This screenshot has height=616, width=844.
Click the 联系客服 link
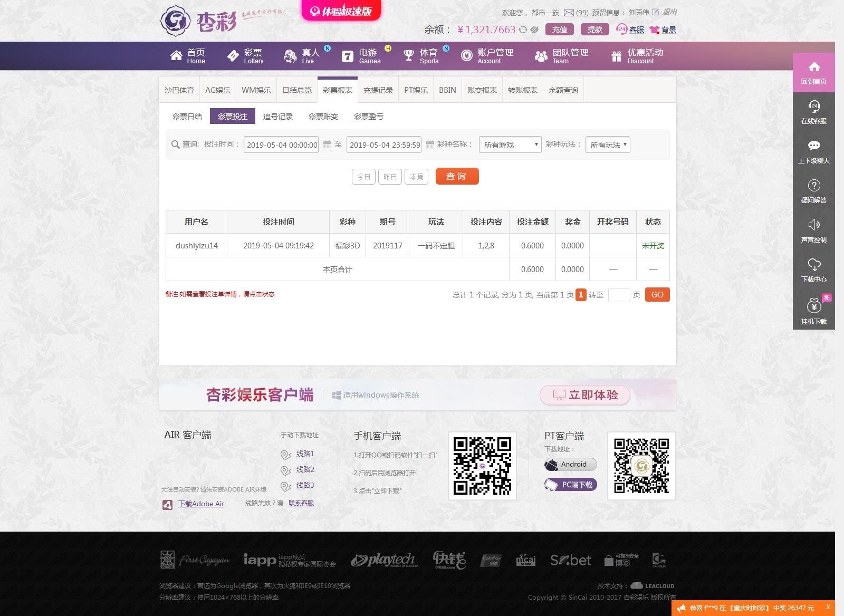301,503
